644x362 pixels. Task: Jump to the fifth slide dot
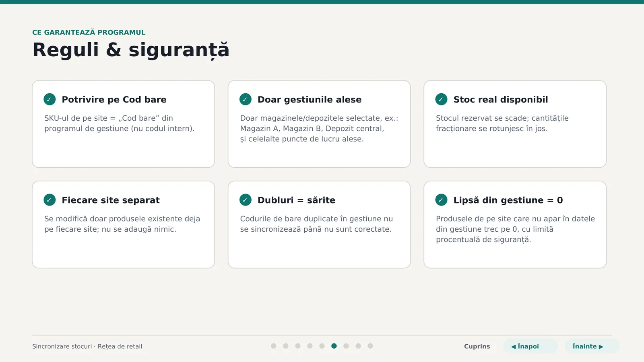coord(322,346)
